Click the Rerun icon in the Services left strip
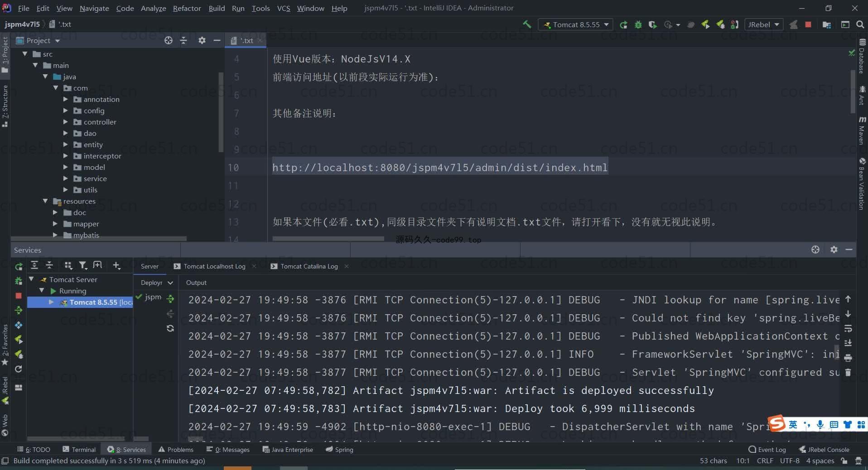Viewport: 868px width, 470px height. point(19,266)
